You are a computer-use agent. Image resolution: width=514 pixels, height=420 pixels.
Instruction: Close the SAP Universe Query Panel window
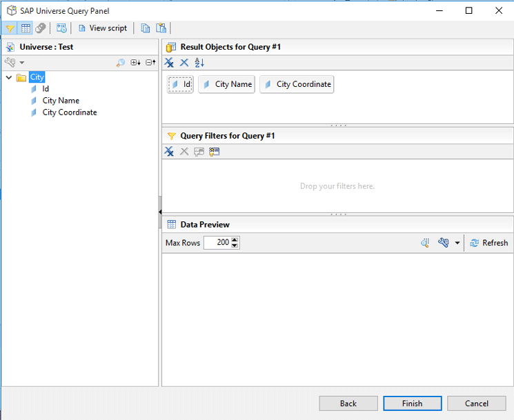coord(499,10)
